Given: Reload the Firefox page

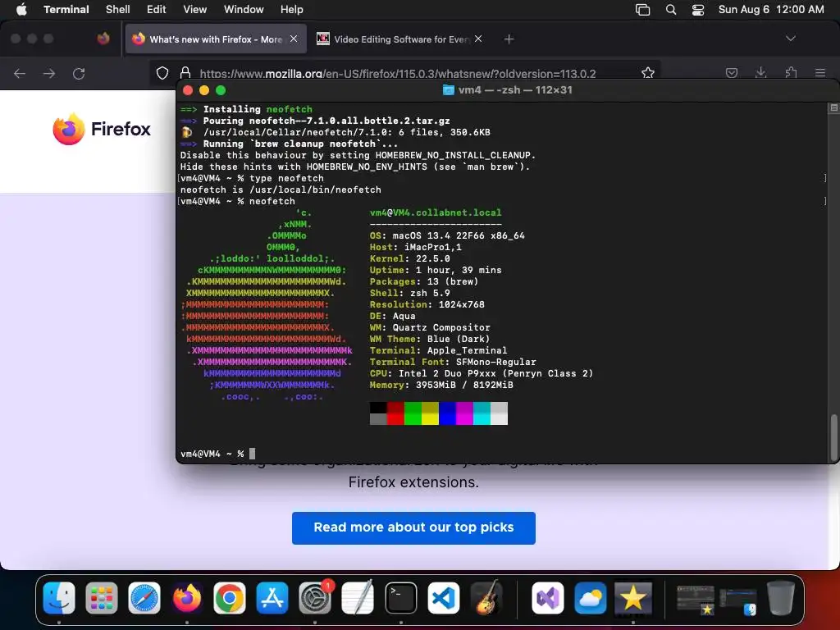Looking at the screenshot, I should point(79,73).
